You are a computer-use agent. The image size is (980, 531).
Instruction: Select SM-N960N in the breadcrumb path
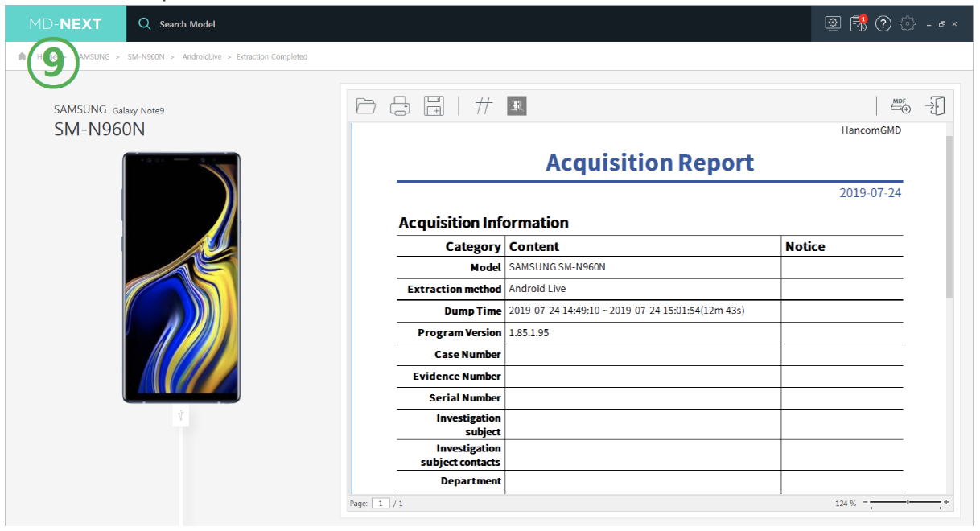coord(146,57)
